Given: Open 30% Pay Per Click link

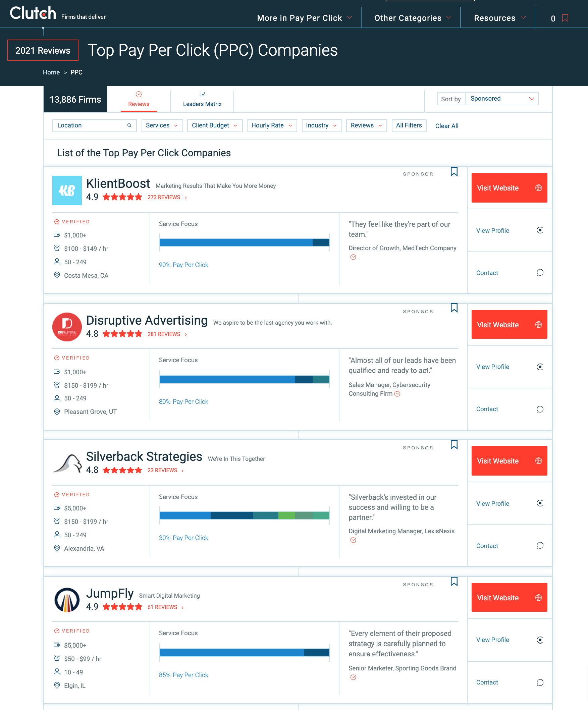Looking at the screenshot, I should [183, 538].
